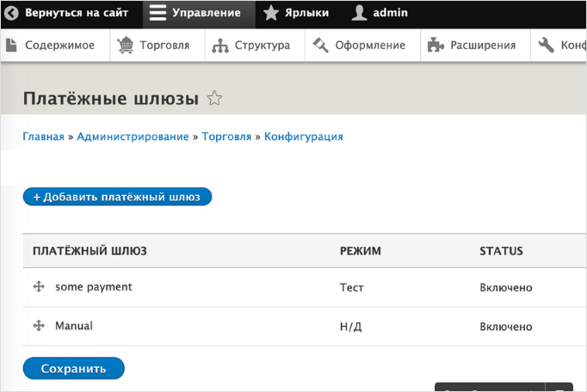Click the hierarchy icon for Структура
Viewport: 587px width, 392px height.
click(x=220, y=46)
